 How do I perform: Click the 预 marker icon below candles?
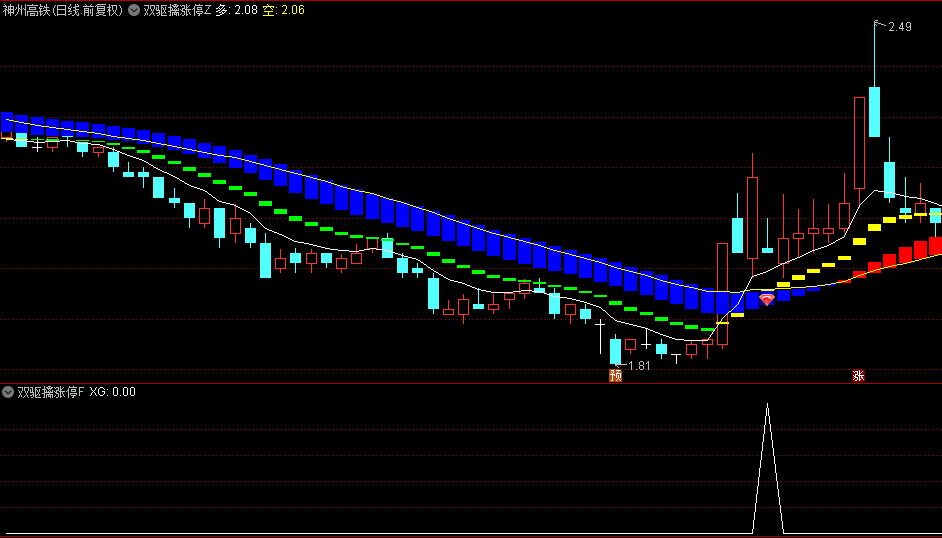[615, 376]
